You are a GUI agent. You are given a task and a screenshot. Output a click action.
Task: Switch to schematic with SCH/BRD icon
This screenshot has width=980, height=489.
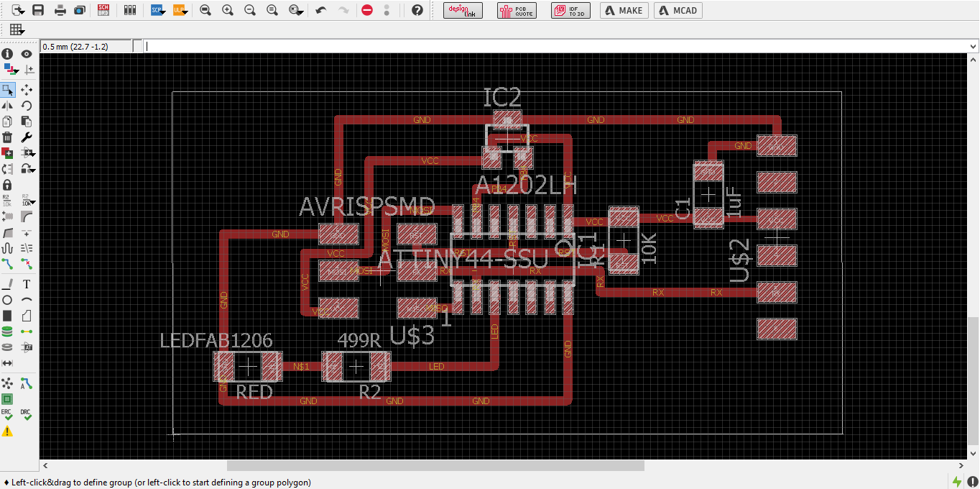[x=104, y=10]
